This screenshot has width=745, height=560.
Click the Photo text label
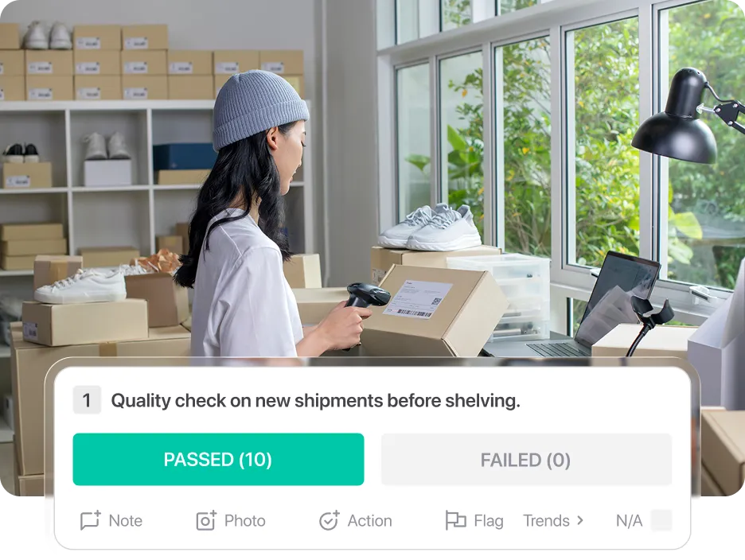(244, 520)
